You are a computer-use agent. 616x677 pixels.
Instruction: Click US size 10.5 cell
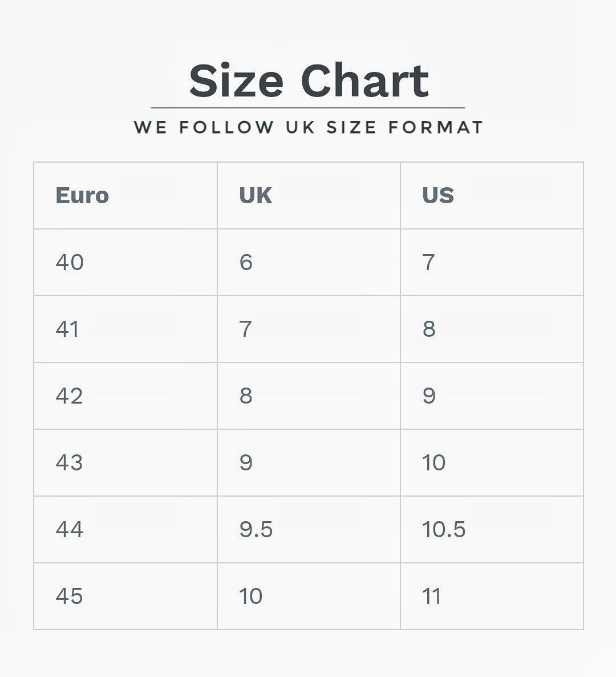pos(492,529)
